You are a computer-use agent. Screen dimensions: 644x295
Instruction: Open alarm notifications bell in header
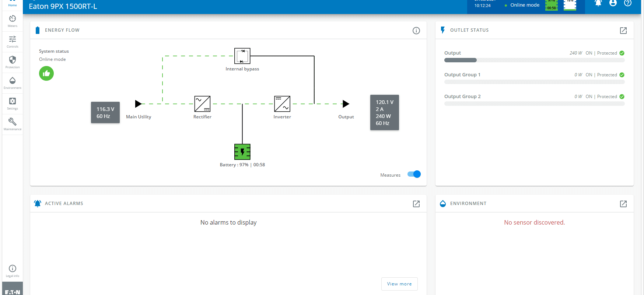point(598,3)
